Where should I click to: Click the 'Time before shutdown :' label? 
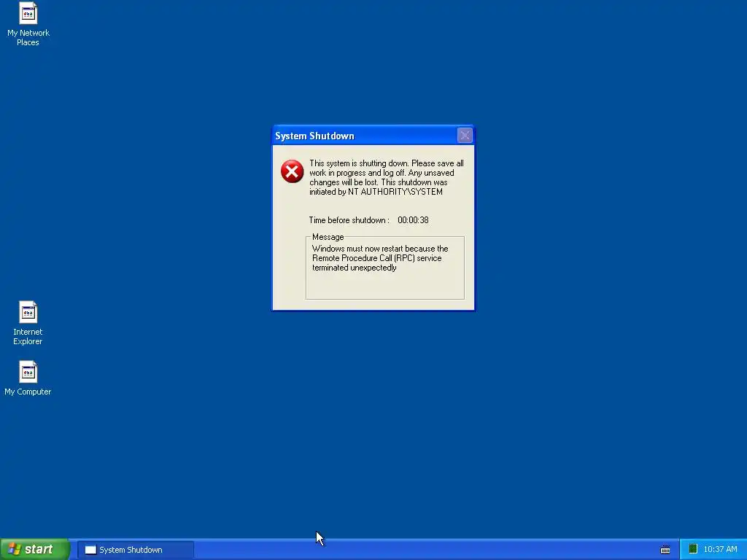[349, 220]
